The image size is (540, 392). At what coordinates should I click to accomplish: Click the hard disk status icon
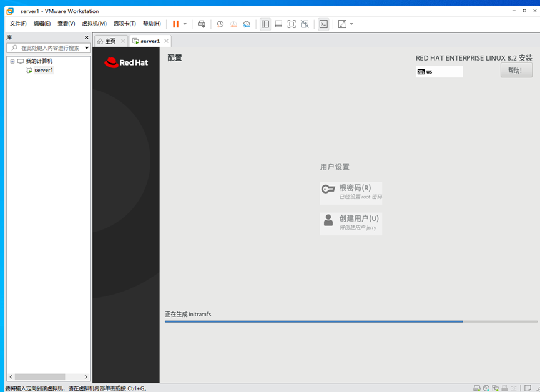[x=477, y=388]
